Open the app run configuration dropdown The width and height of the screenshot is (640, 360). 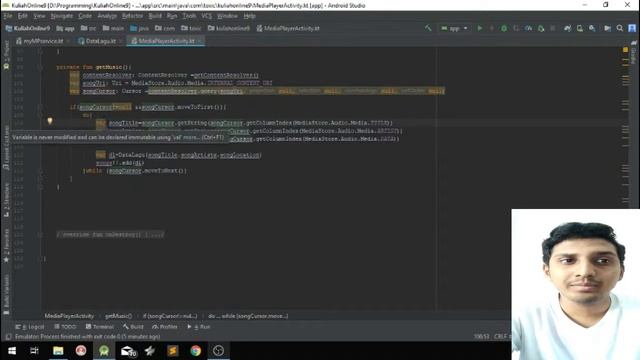click(x=454, y=28)
